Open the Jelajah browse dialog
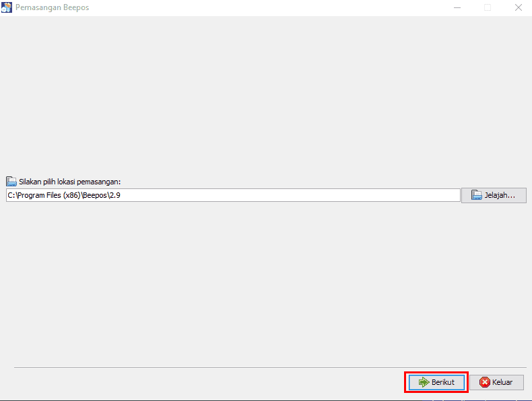The width and height of the screenshot is (532, 401). [x=494, y=195]
